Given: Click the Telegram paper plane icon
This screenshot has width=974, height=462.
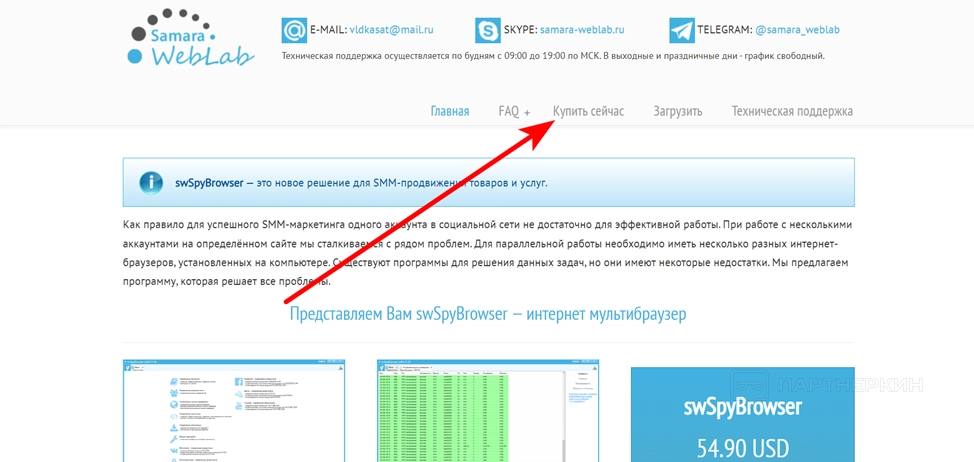Looking at the screenshot, I should coord(682,30).
